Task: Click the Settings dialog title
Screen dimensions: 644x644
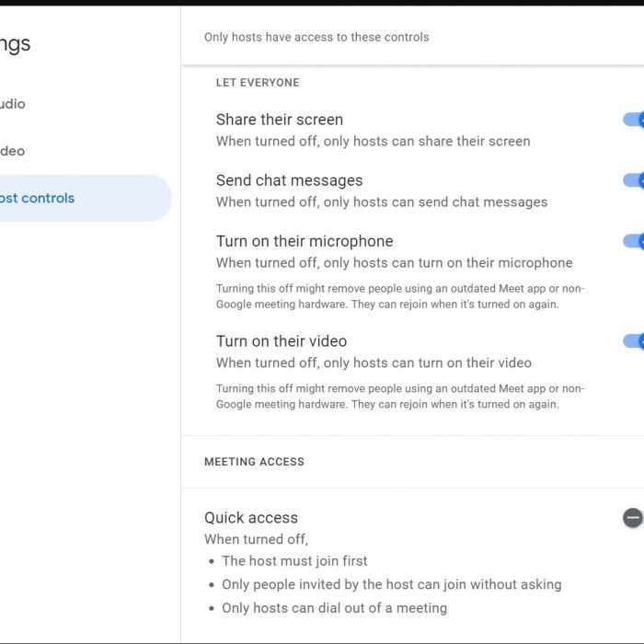Action: coord(16,44)
